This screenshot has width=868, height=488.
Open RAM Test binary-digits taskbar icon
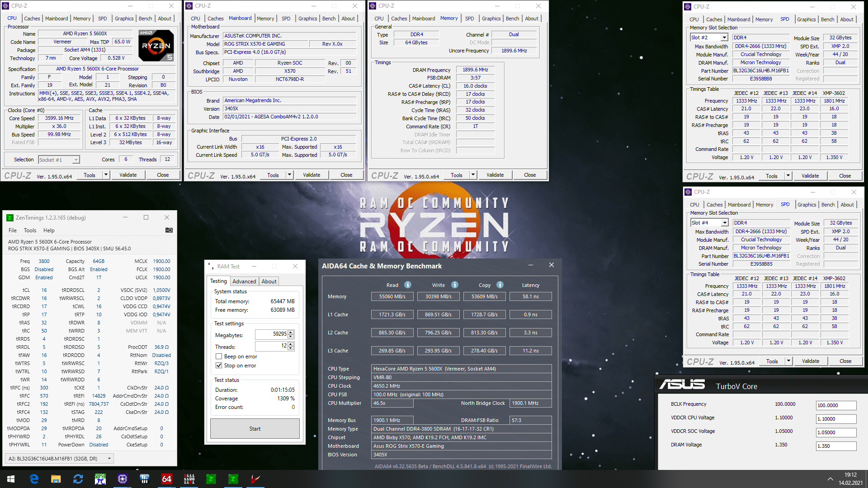coord(189,479)
